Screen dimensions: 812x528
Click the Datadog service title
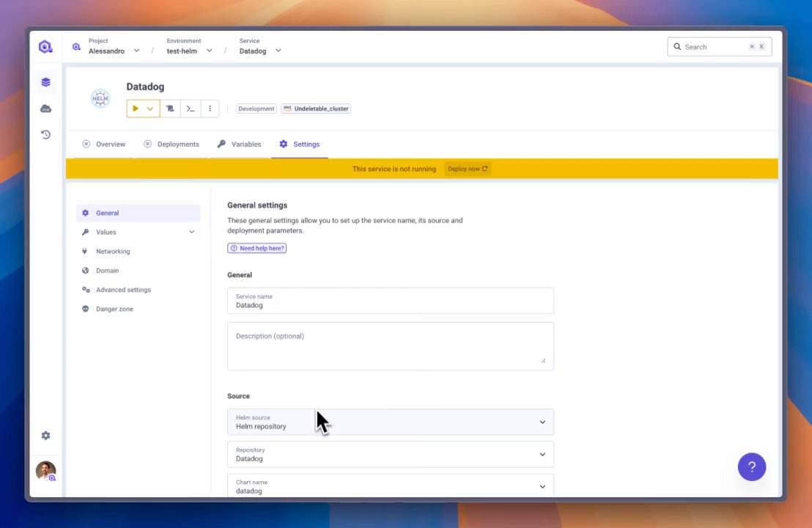tap(145, 87)
